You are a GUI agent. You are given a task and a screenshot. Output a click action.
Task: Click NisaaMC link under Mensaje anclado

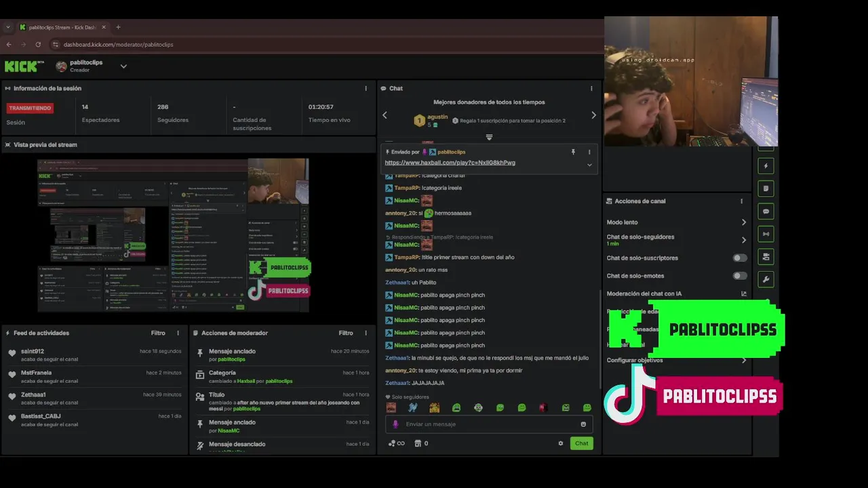point(229,430)
